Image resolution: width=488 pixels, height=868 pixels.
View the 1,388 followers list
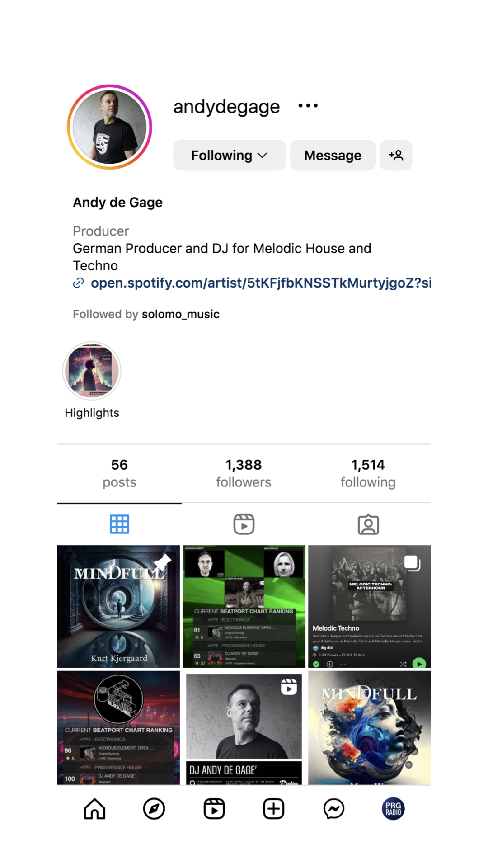(244, 473)
